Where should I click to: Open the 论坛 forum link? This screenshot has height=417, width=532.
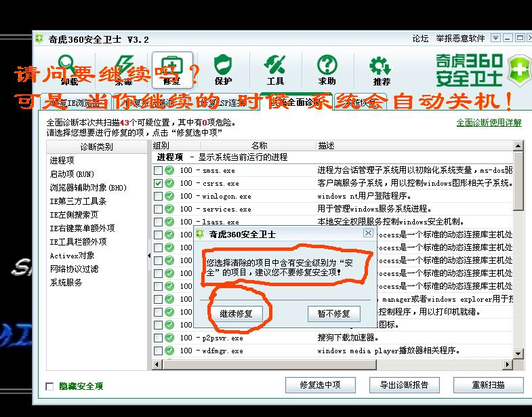click(420, 39)
